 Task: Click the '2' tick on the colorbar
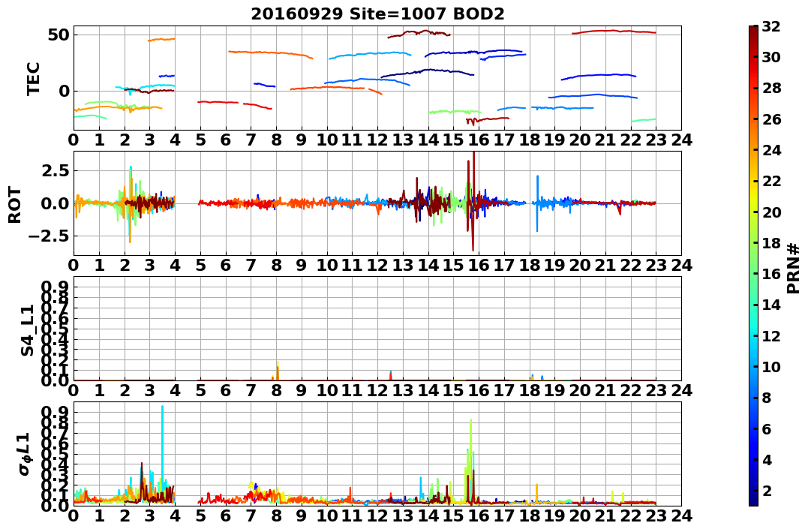(767, 490)
